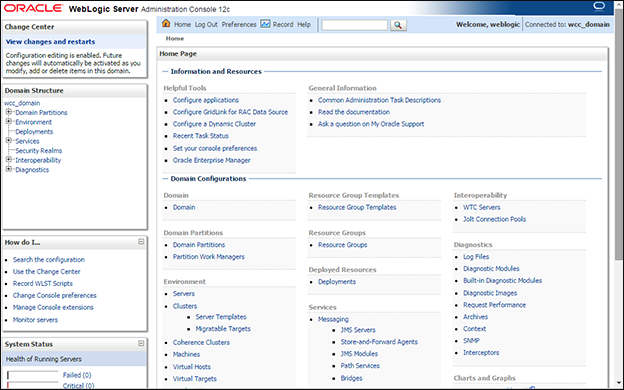Click the Record chart icon
This screenshot has width=624, height=390.
click(265, 24)
